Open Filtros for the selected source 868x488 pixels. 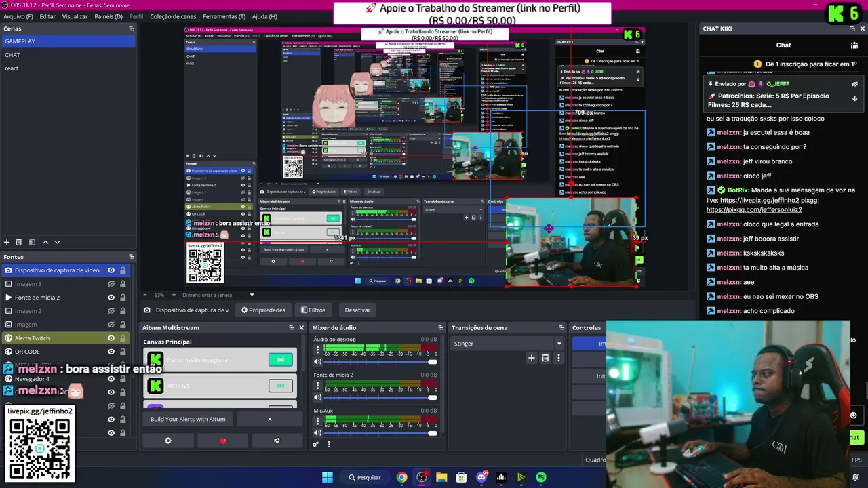(x=313, y=310)
